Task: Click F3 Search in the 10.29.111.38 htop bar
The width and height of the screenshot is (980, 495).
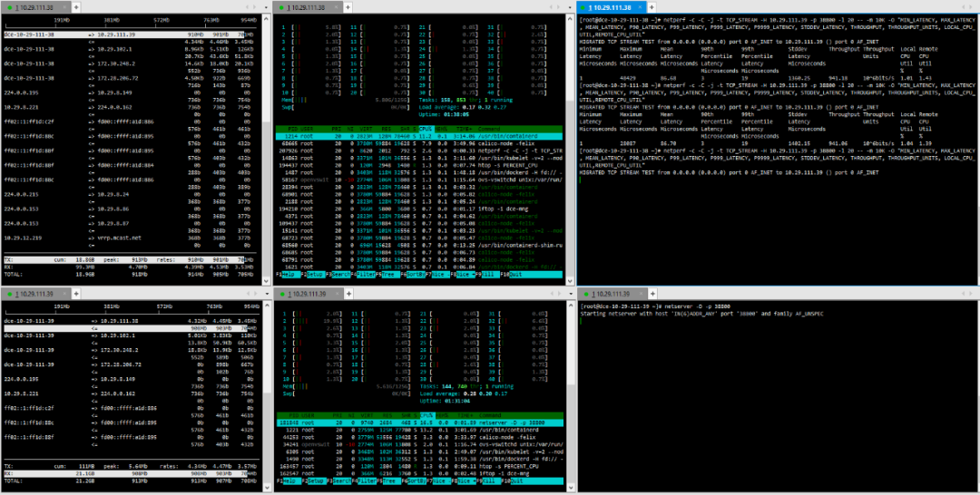Action: pos(339,275)
